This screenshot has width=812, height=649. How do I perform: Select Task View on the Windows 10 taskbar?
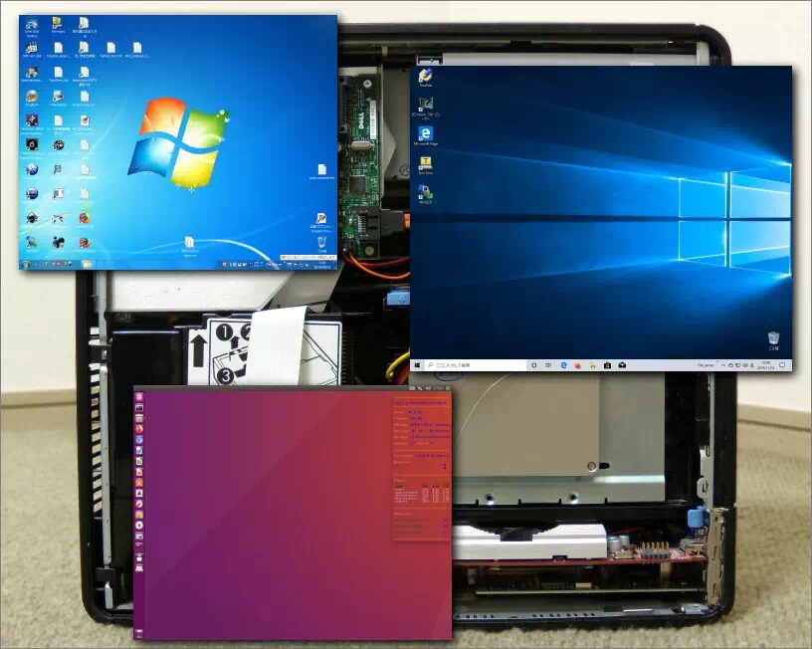[548, 363]
